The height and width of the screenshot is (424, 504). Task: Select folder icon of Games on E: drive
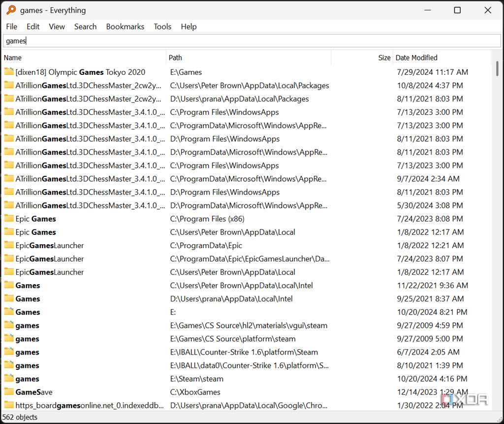[9, 311]
